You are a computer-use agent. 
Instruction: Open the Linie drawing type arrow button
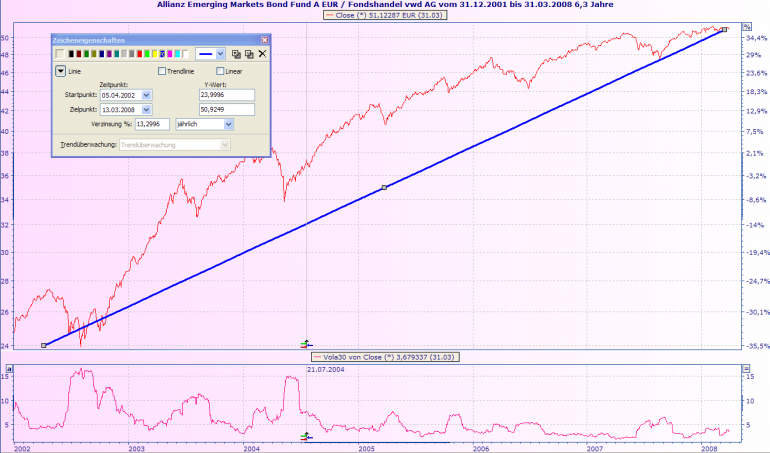tap(60, 71)
